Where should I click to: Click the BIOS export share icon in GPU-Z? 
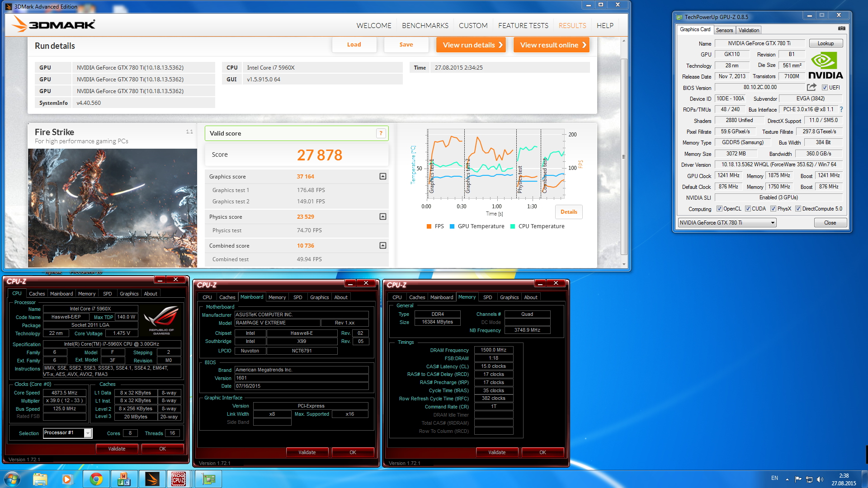pyautogui.click(x=812, y=87)
